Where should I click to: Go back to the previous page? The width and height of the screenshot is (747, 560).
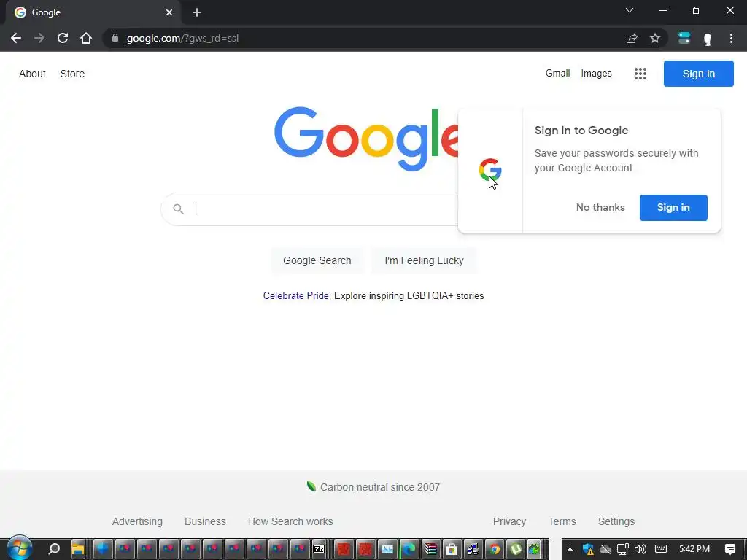[16, 38]
